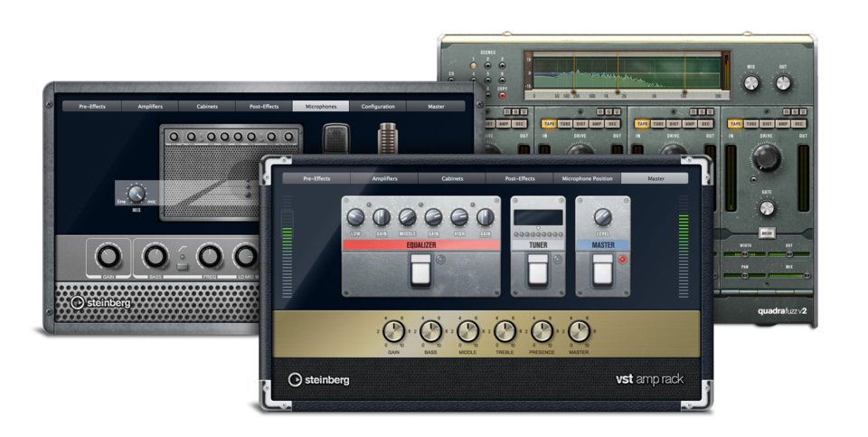868x437 pixels.
Task: Open Pre-Effects tab in VST Amp Rack
Action: pos(316,178)
